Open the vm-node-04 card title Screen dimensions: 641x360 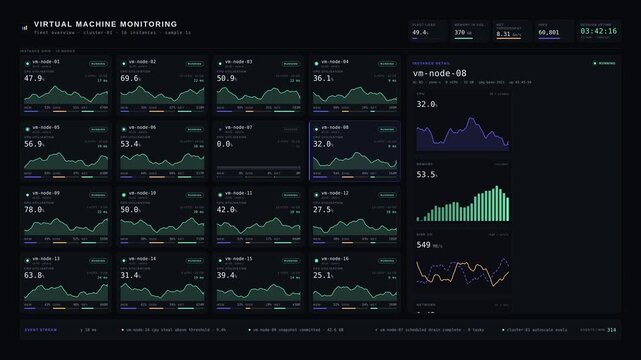[x=335, y=62]
